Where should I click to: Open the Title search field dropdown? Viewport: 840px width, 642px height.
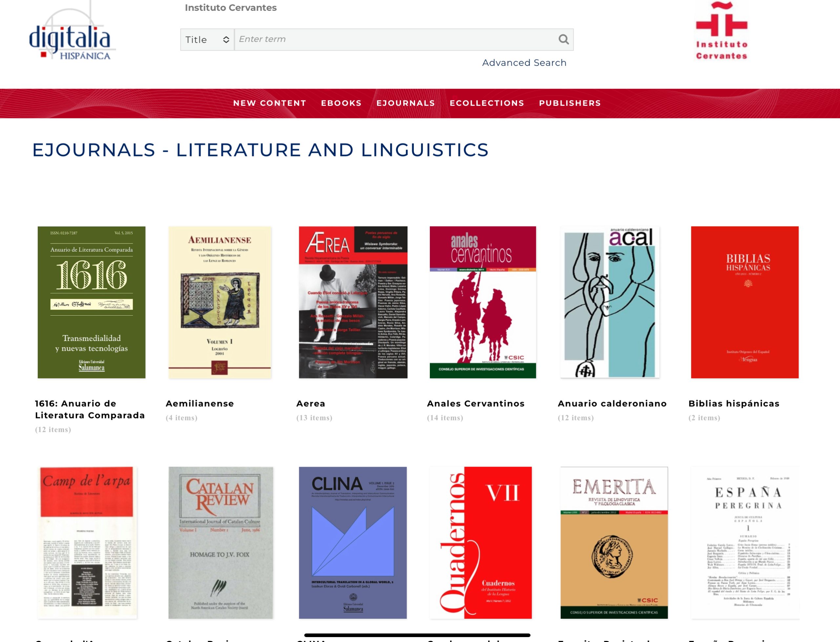(x=207, y=40)
